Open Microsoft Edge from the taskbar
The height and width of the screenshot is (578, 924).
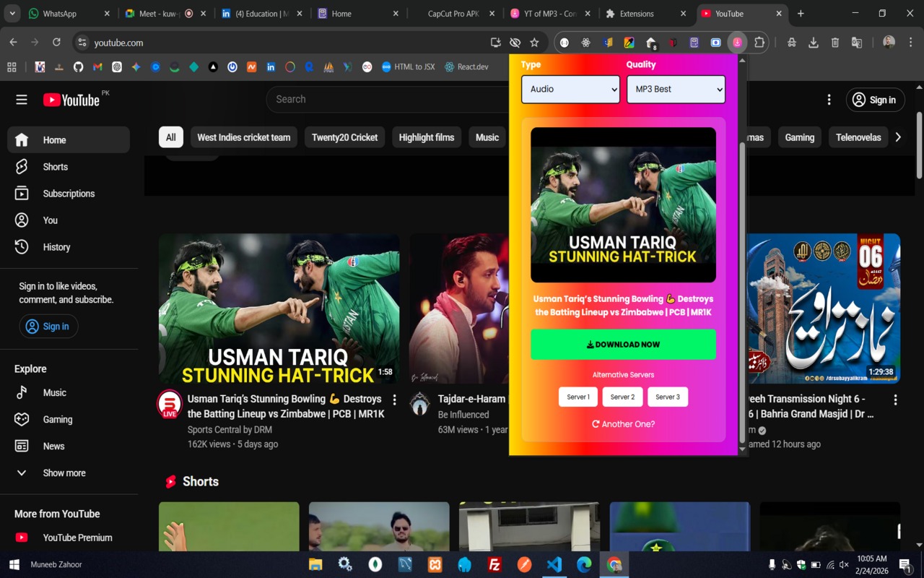click(584, 564)
